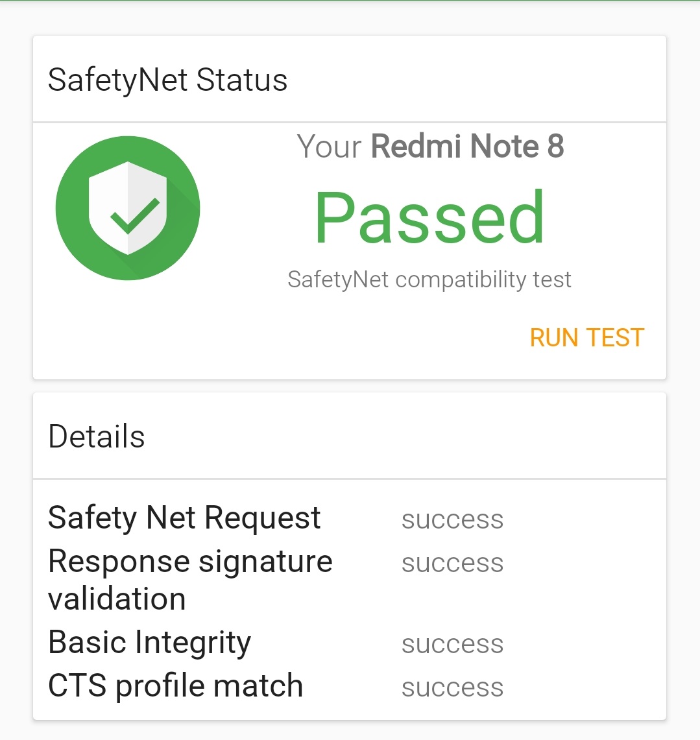Tap the Redmi Note 8 device name
This screenshot has height=740, width=700.
[x=467, y=146]
